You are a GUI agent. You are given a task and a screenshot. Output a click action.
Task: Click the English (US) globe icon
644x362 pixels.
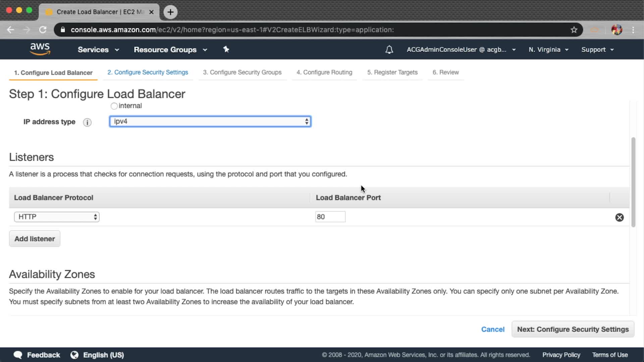[74, 355]
